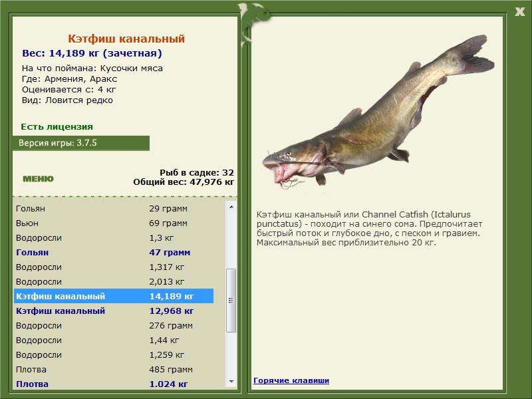Select the bold Гольян 47 грамм entry
This screenshot has height=399, width=532.
coord(114,253)
